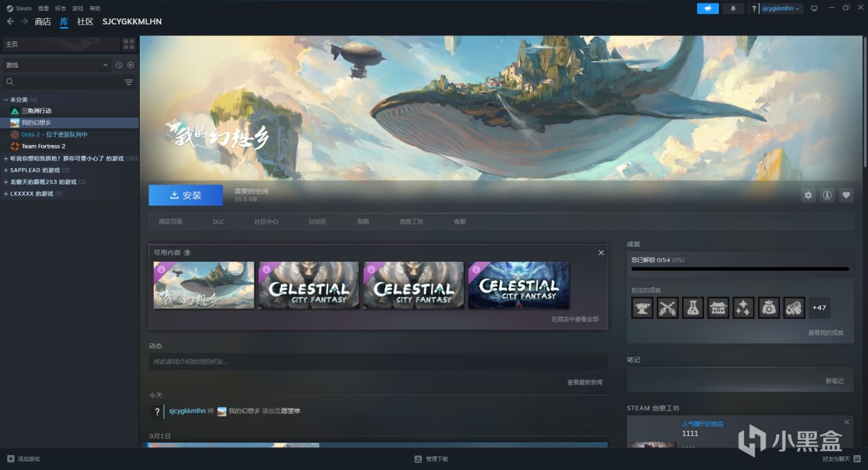868x470 pixels.
Task: Click the blue 安装 install button
Action: [186, 195]
